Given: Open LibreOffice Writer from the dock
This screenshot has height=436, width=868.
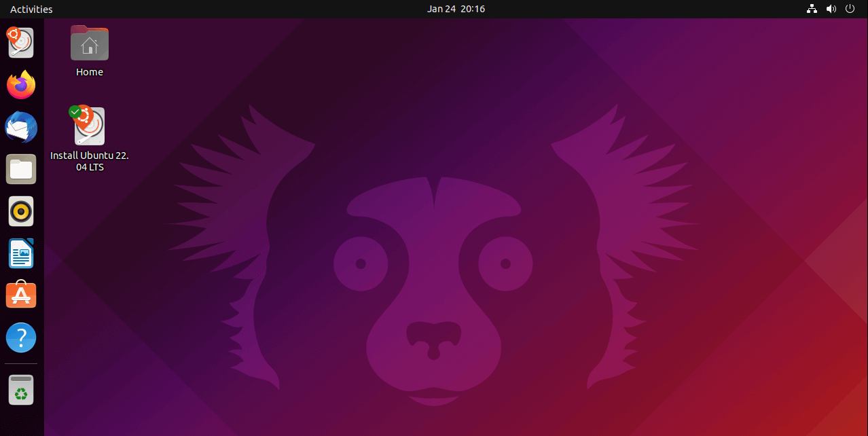Looking at the screenshot, I should tap(21, 253).
